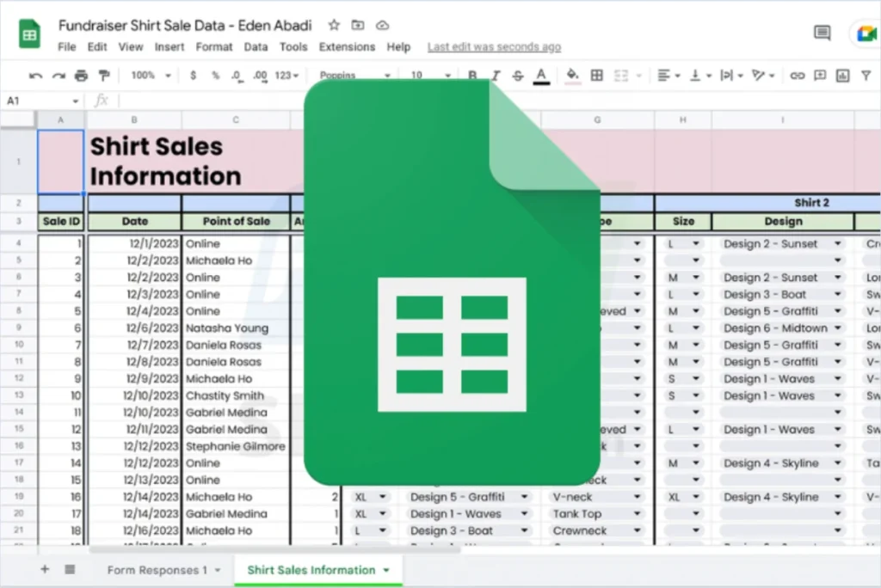Open the font size 10 dropdown

tap(430, 76)
